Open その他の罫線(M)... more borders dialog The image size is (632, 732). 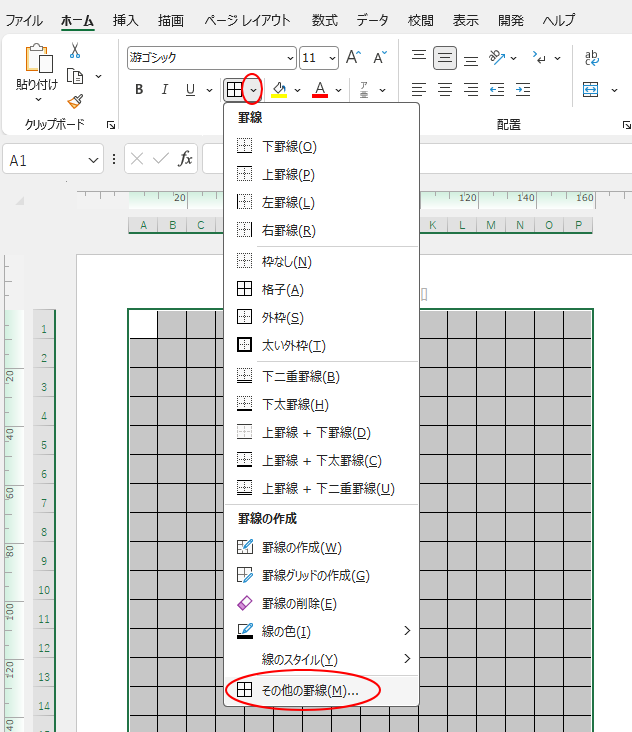pos(322,690)
